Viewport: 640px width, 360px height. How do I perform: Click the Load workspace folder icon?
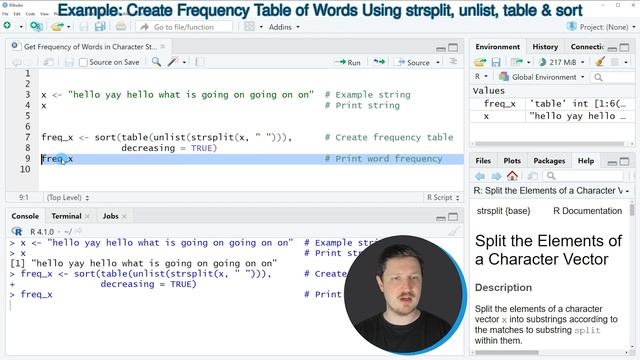(x=480, y=62)
